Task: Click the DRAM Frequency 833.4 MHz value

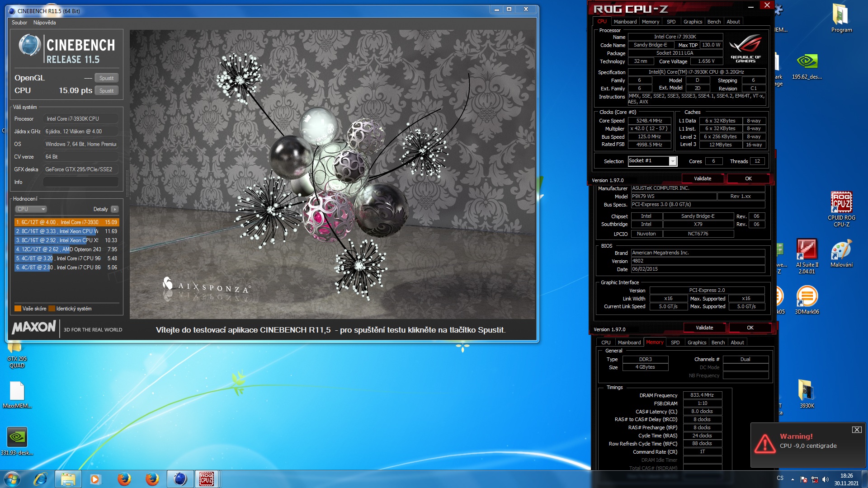Action: click(702, 395)
